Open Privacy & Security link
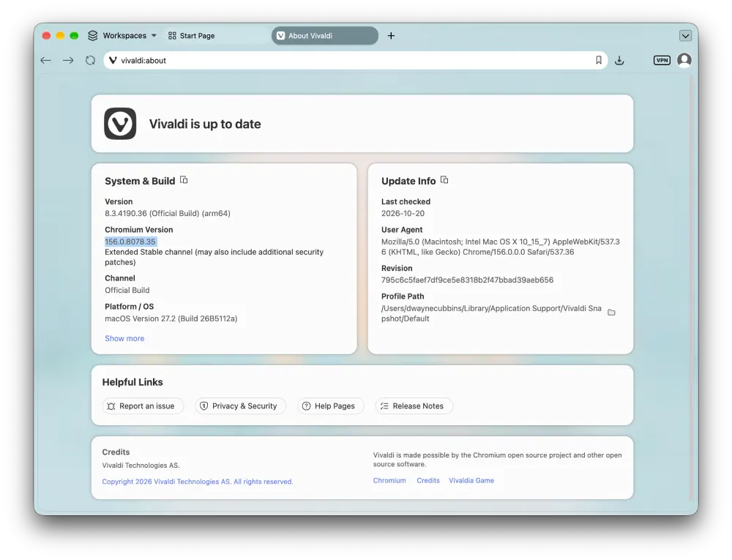The image size is (732, 560). pos(240,406)
